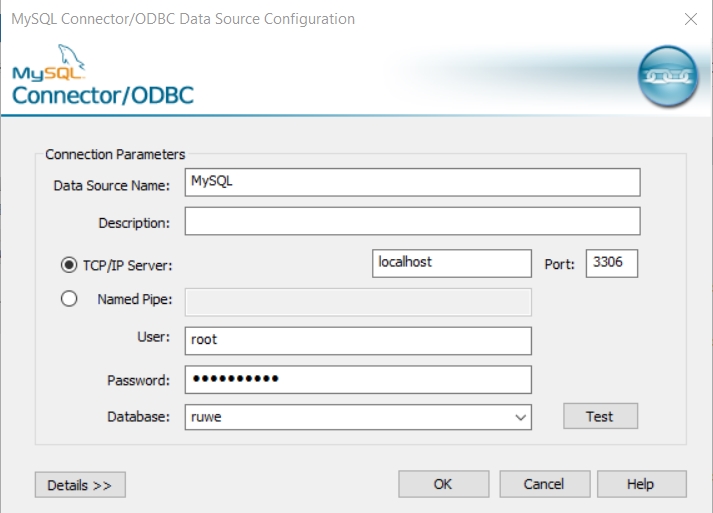Click the Connection Parameters group label
The height and width of the screenshot is (513, 713).
tap(115, 155)
